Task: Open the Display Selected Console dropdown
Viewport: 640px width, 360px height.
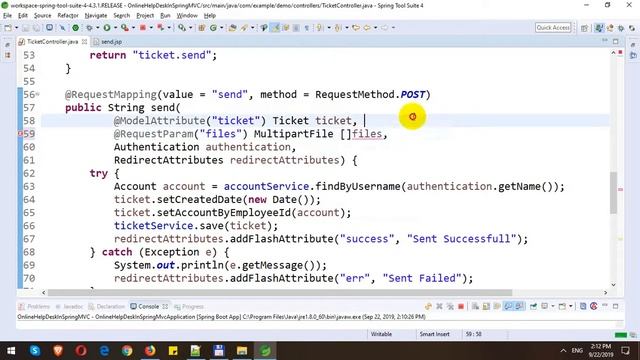Action: point(553,306)
